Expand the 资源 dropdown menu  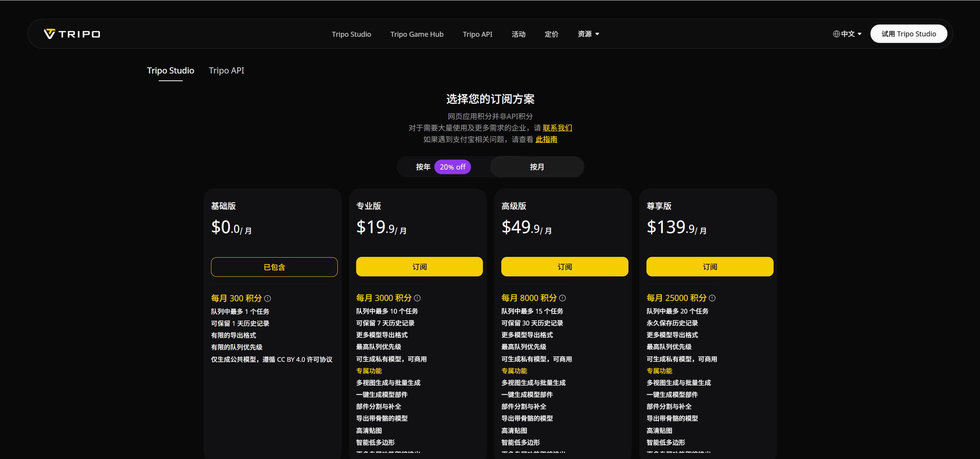(588, 34)
